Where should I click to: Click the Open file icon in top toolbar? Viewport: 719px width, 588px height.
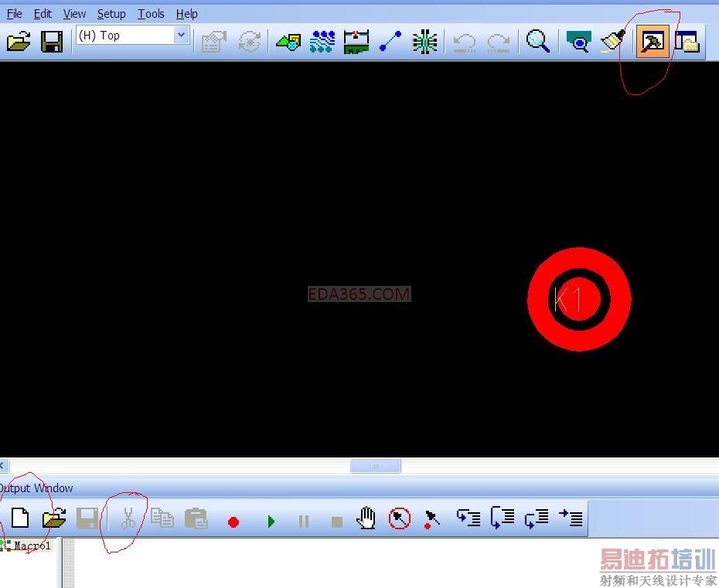point(19,42)
